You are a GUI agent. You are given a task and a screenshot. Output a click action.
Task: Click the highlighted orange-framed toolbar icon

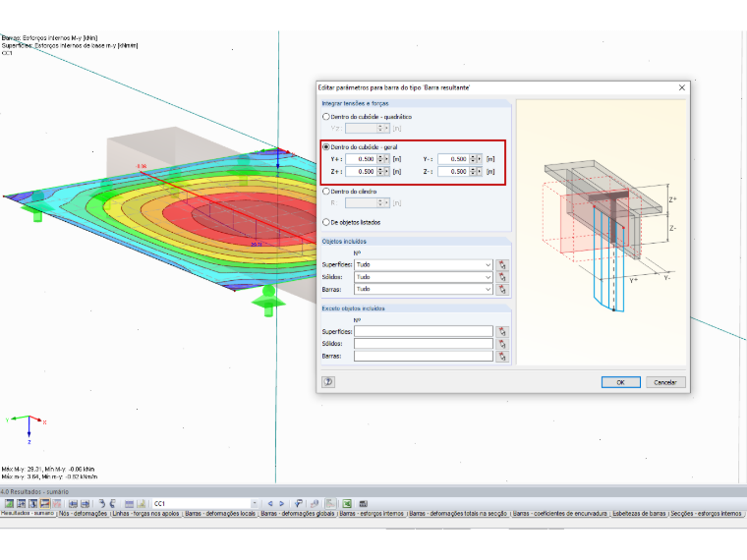[x=45, y=503]
